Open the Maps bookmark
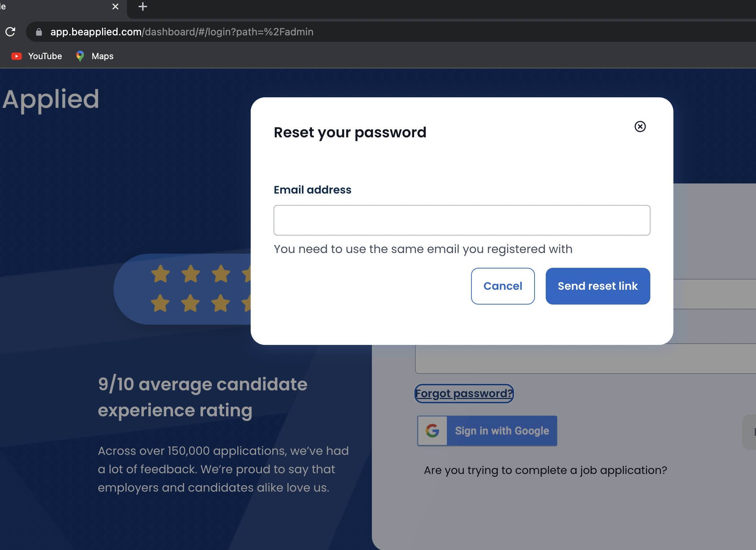Image resolution: width=756 pixels, height=550 pixels. (x=95, y=56)
